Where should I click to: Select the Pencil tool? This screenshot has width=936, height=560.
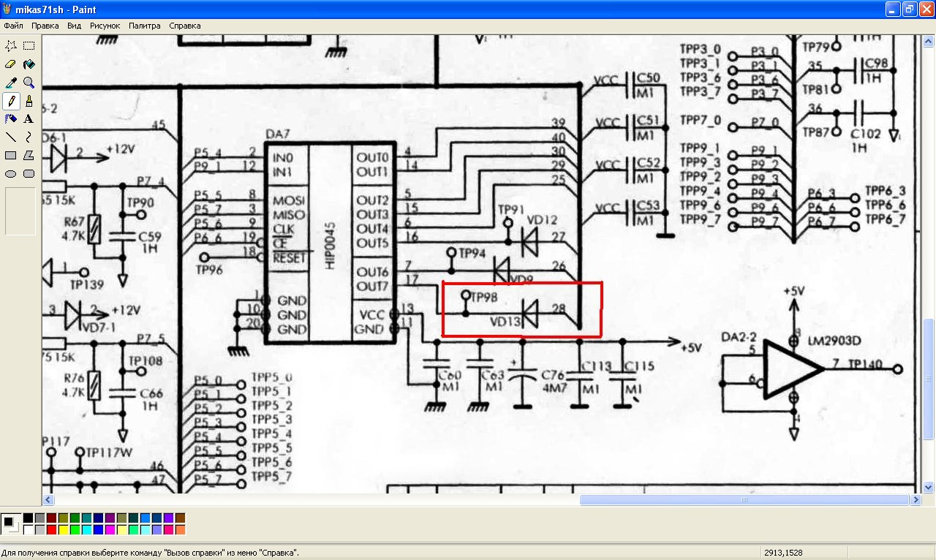[x=11, y=101]
